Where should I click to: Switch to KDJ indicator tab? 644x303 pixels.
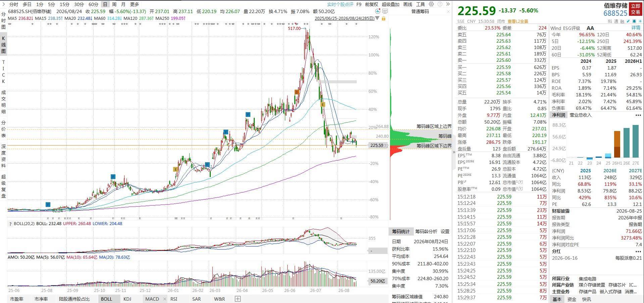(127, 299)
